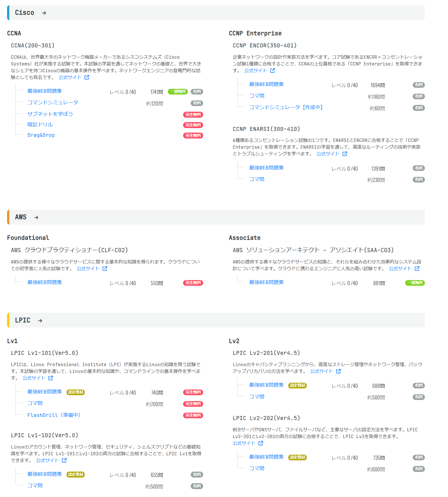Viewport: 448px width, 497px height.
Task: Click the arrow next to the Cisco heading
Action: (44, 13)
